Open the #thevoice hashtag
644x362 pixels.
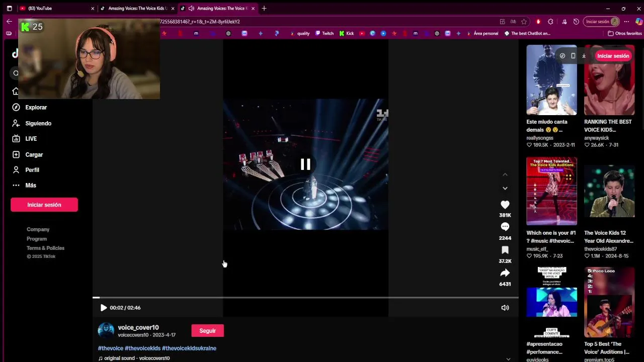111,348
